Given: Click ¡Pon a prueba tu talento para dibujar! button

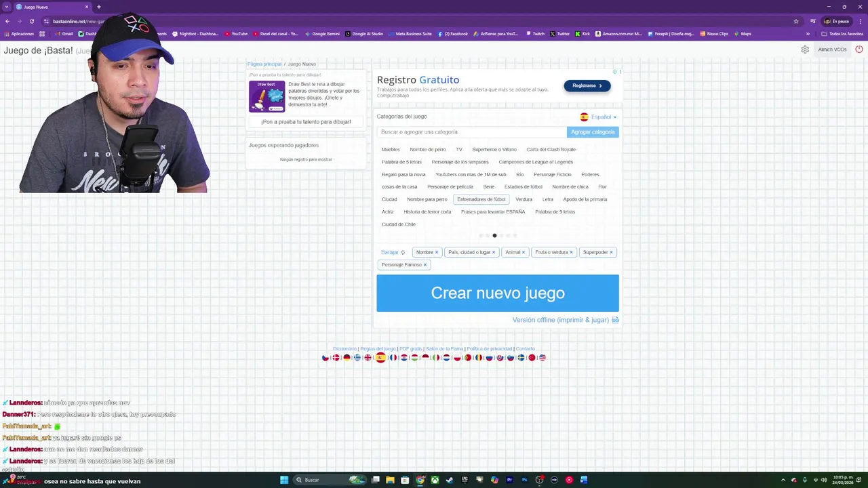Looking at the screenshot, I should (306, 122).
